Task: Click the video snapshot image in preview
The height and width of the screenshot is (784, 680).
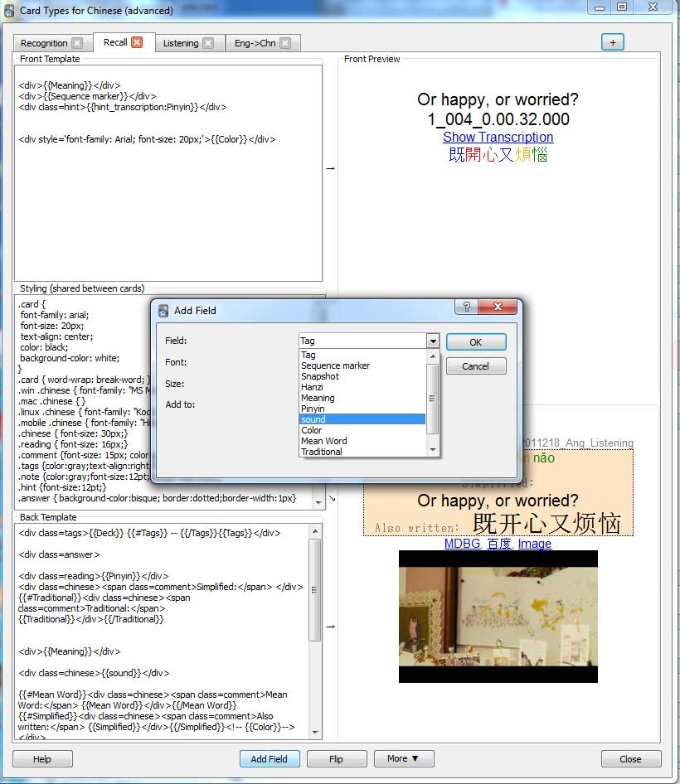Action: click(x=498, y=617)
